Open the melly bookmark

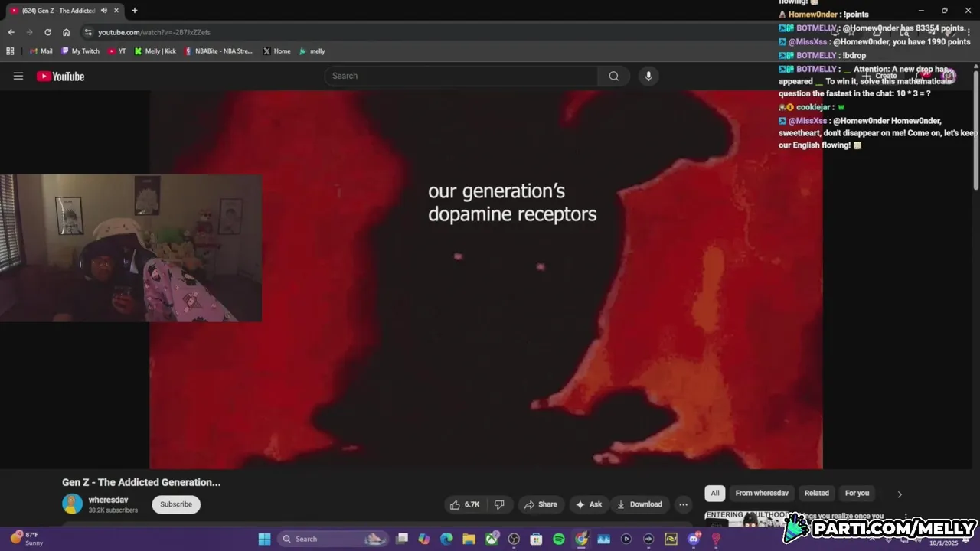[x=312, y=51]
